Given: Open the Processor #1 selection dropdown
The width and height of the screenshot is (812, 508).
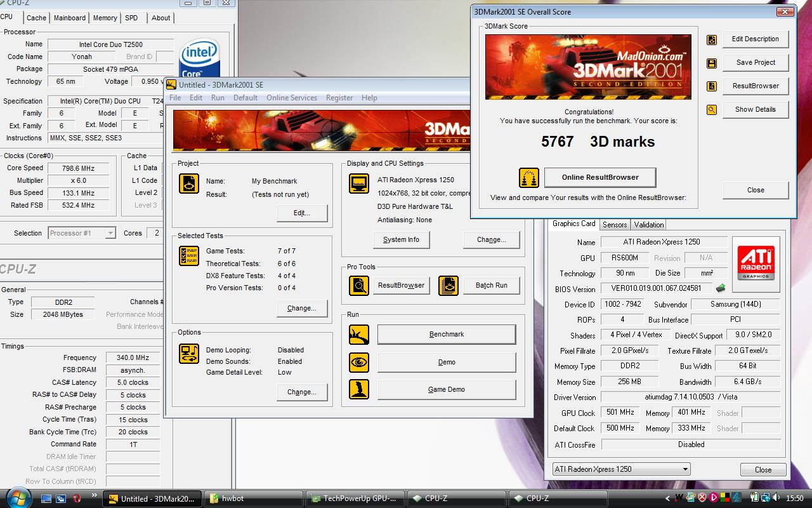Looking at the screenshot, I should tap(82, 233).
